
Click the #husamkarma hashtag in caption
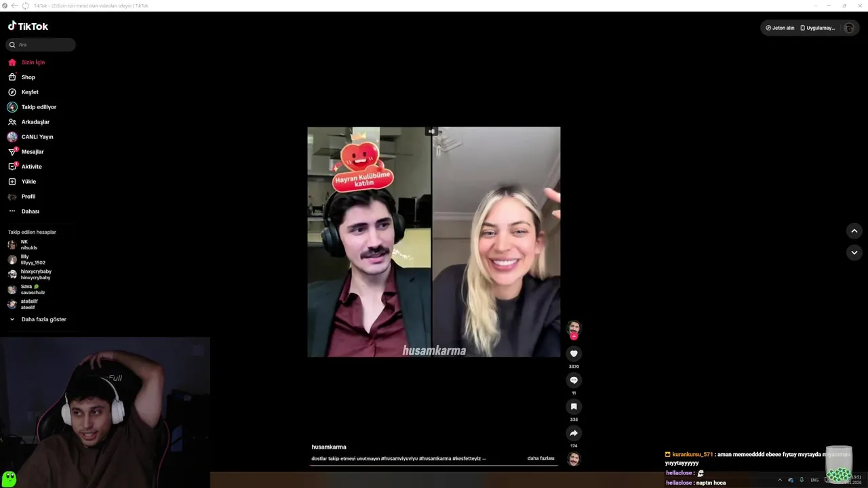coord(435,459)
